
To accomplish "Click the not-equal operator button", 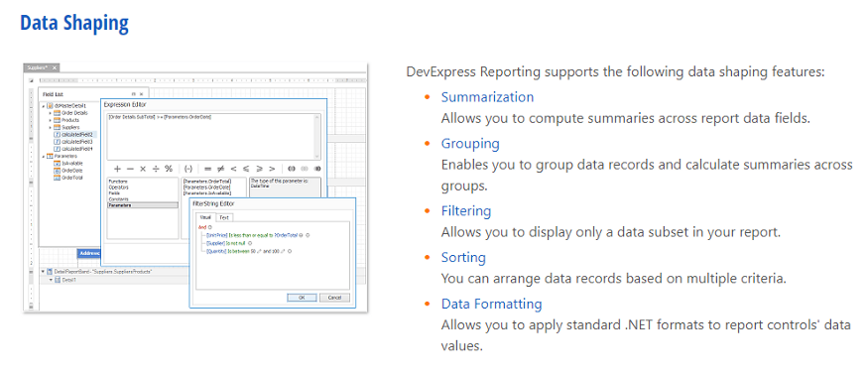I will (x=221, y=169).
